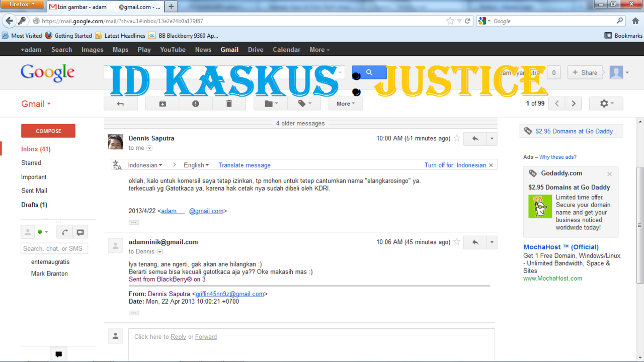Click Forward link in reply box
The height and width of the screenshot is (362, 644).
click(x=206, y=337)
